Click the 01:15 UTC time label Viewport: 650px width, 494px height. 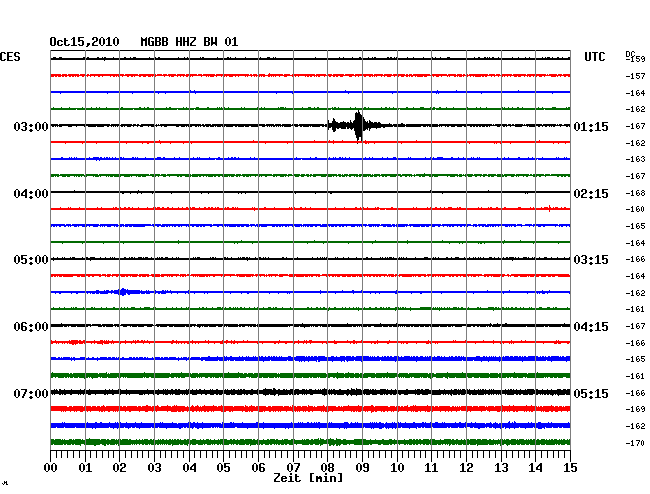tap(591, 127)
